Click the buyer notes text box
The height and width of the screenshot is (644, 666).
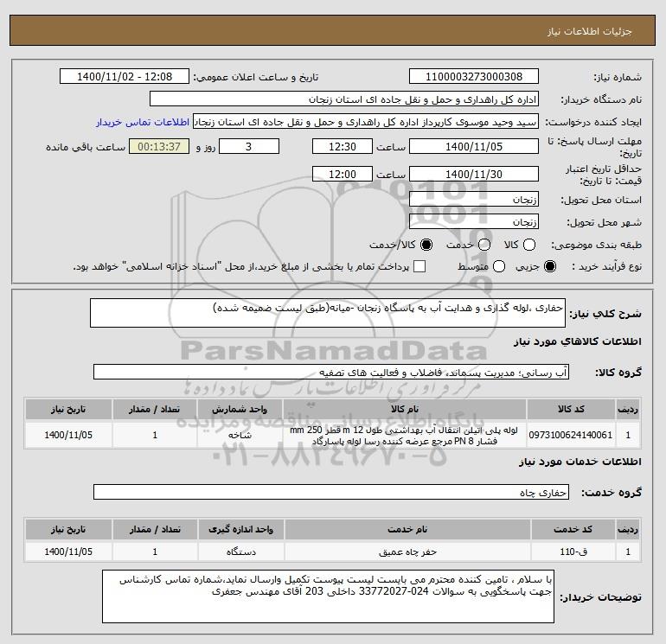[x=328, y=596]
